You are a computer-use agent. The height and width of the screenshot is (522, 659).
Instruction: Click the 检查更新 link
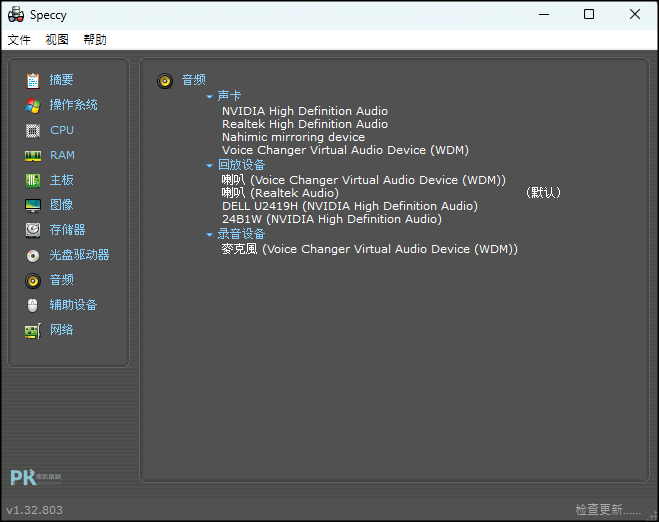coord(608,510)
